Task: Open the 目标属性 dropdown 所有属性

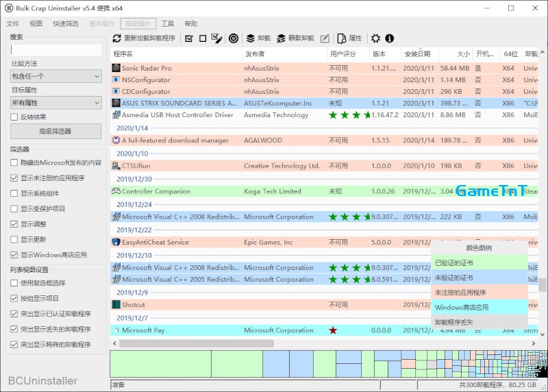Action: (x=56, y=103)
